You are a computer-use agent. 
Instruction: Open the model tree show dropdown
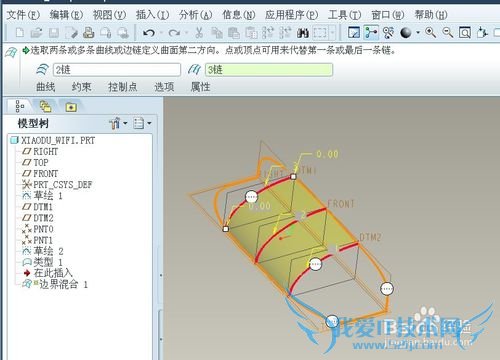click(142, 124)
